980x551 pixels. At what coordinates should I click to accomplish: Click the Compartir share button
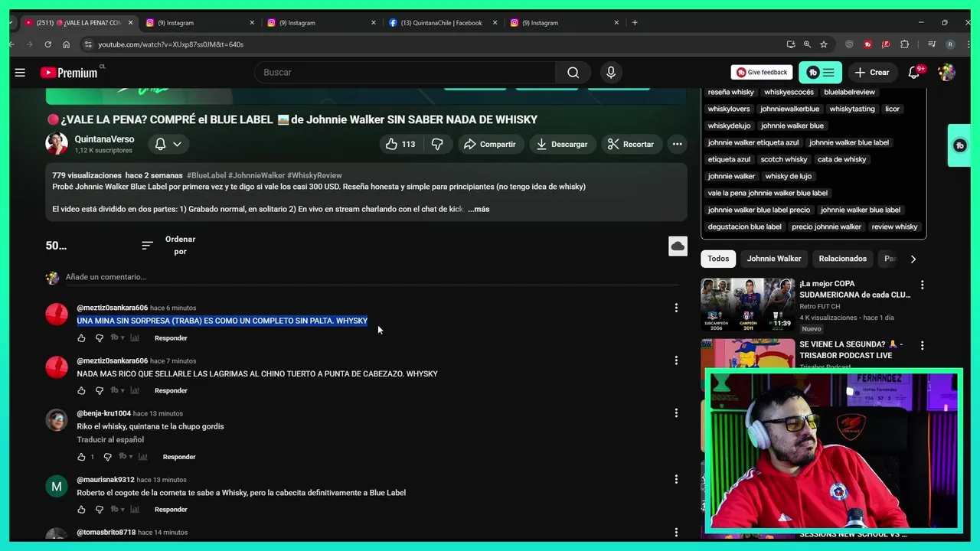(490, 144)
